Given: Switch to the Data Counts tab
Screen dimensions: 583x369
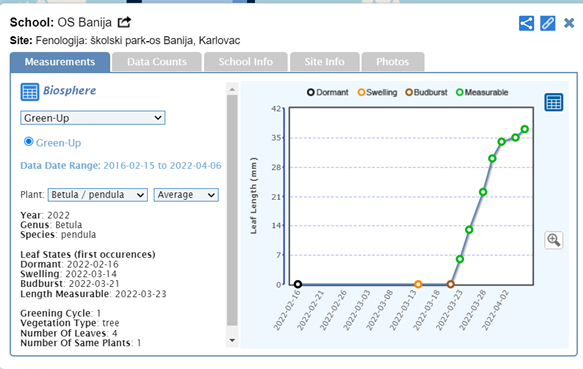Looking at the screenshot, I should [157, 62].
